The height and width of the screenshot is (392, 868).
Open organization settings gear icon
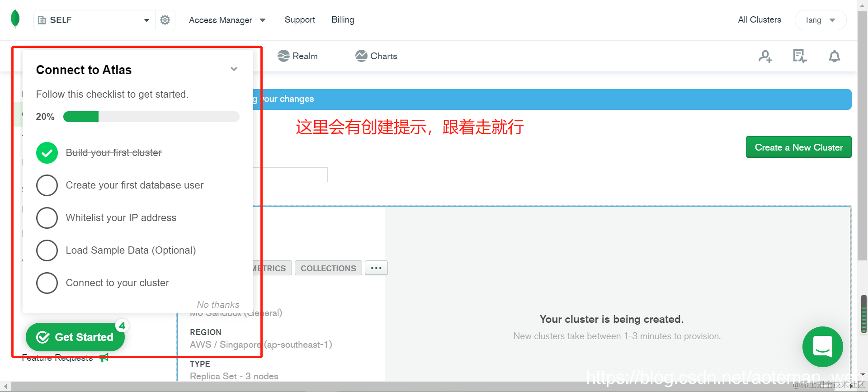pyautogui.click(x=165, y=20)
